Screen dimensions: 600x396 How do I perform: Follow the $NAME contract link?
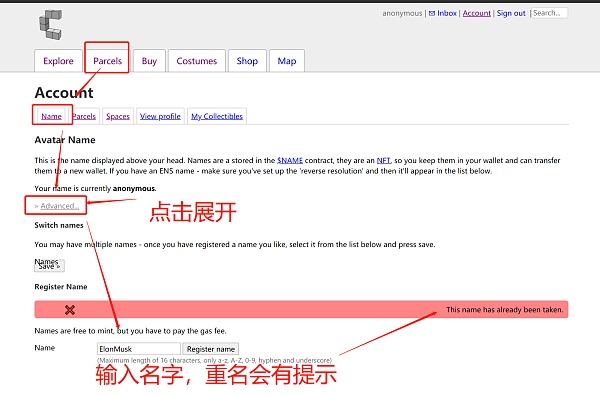click(x=290, y=160)
